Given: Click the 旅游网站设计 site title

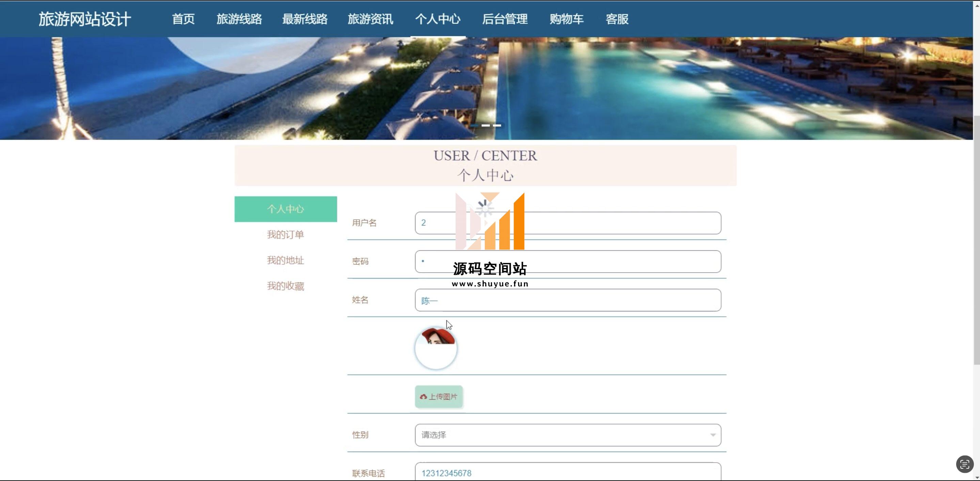Looking at the screenshot, I should pyautogui.click(x=85, y=19).
